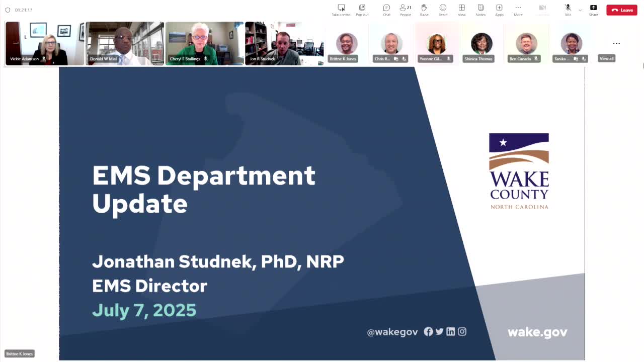Toggle the Mic mute button
644x362 pixels.
click(x=568, y=10)
